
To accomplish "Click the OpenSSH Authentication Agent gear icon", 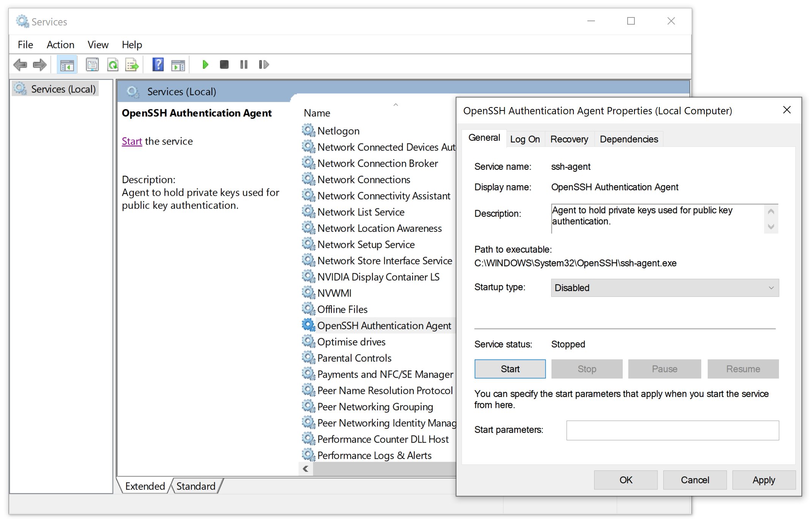I will point(308,325).
